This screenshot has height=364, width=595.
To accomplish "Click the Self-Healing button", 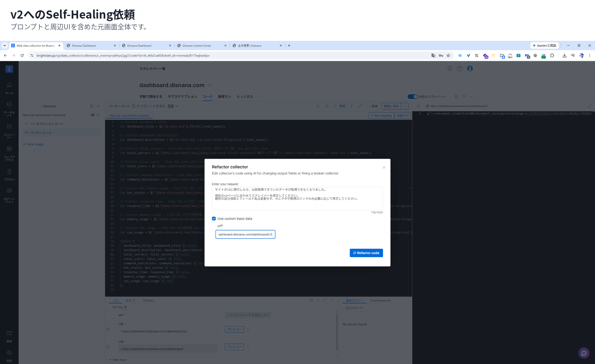I will [x=382, y=116].
